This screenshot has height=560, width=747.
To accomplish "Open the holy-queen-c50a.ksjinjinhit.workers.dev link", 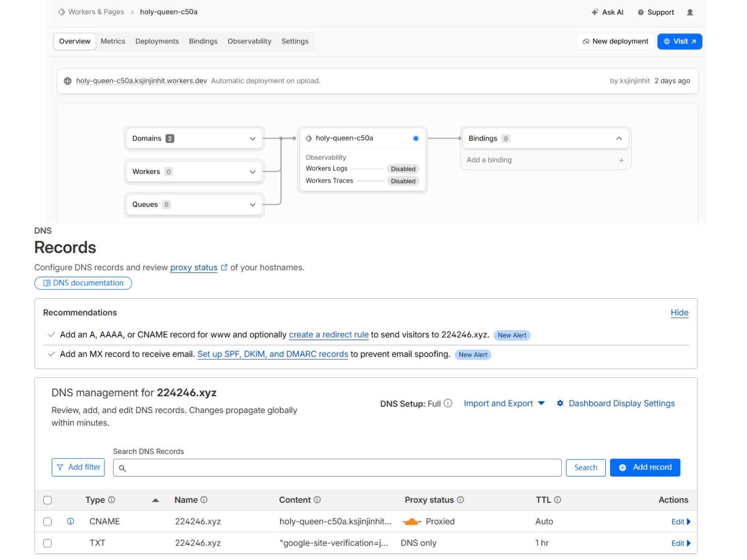I will (x=142, y=81).
